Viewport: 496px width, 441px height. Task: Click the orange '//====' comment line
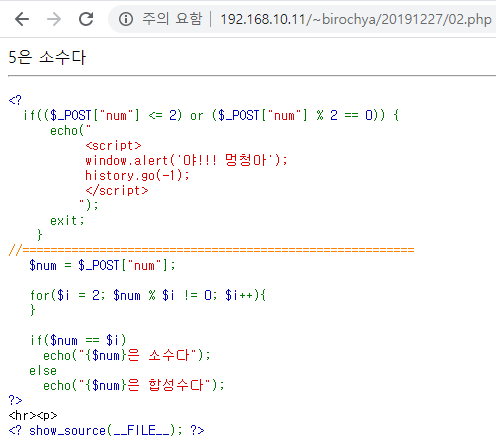pos(211,250)
